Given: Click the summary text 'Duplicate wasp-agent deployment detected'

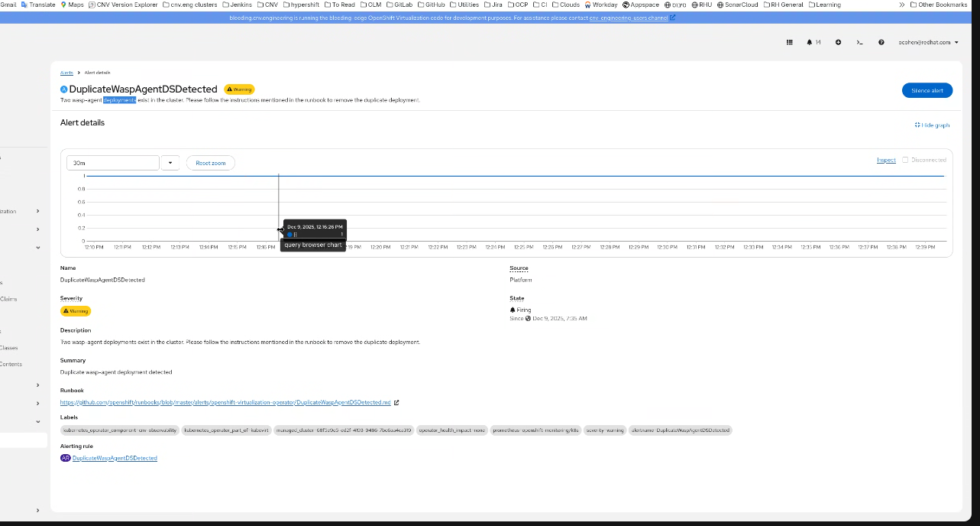Looking at the screenshot, I should tap(116, 372).
